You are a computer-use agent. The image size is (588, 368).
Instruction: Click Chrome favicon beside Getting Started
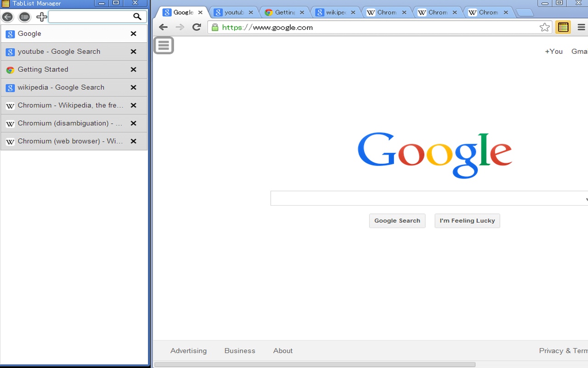point(10,70)
